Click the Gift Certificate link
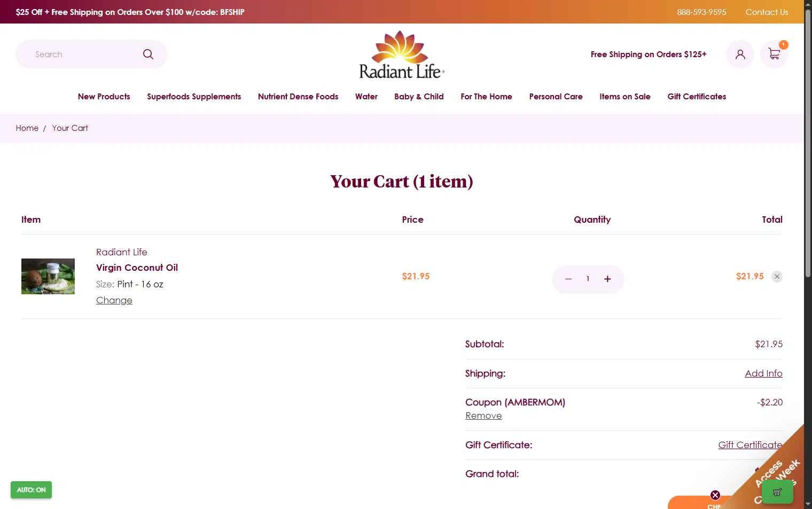 coord(750,445)
